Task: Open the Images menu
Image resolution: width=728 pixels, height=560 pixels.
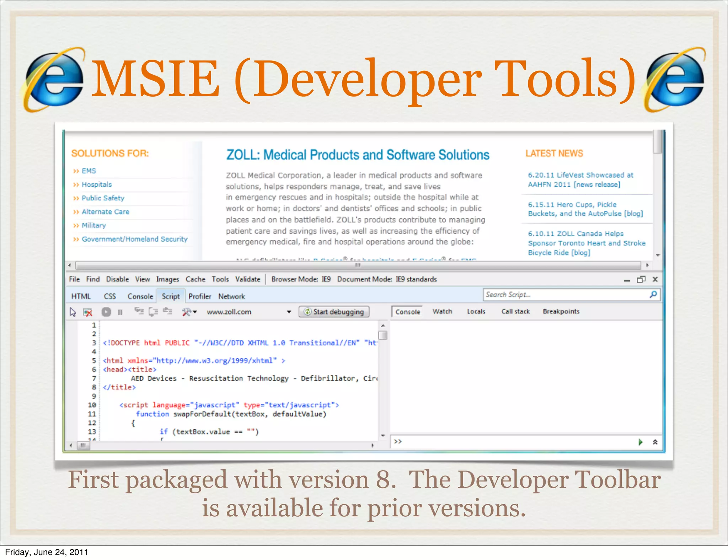Action: click(167, 280)
